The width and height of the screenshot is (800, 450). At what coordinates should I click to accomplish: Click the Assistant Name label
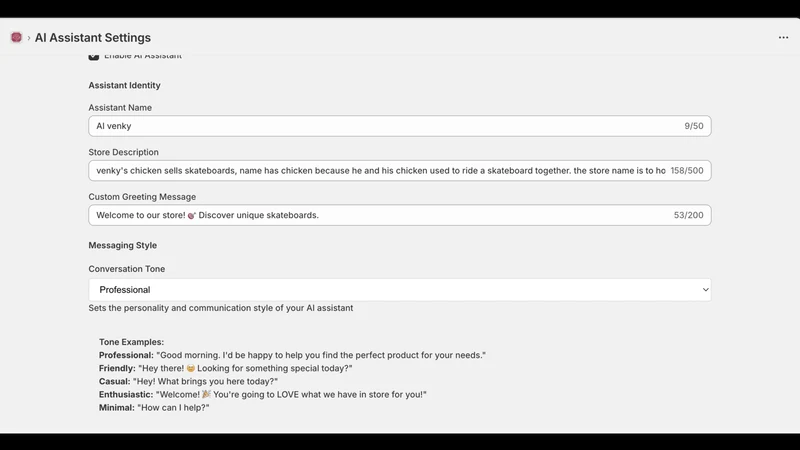pos(120,108)
